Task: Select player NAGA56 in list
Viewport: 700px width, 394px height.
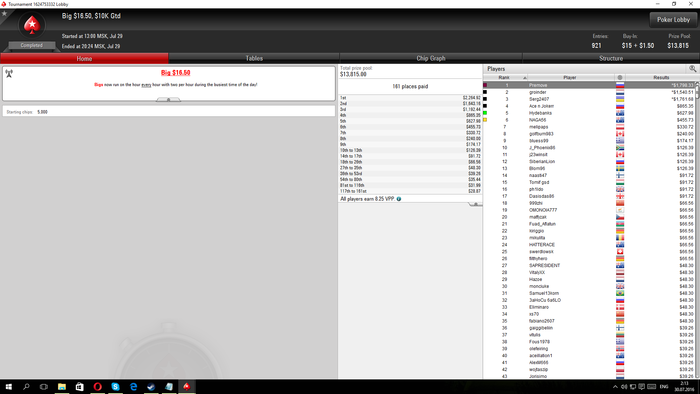Action: click(589, 120)
